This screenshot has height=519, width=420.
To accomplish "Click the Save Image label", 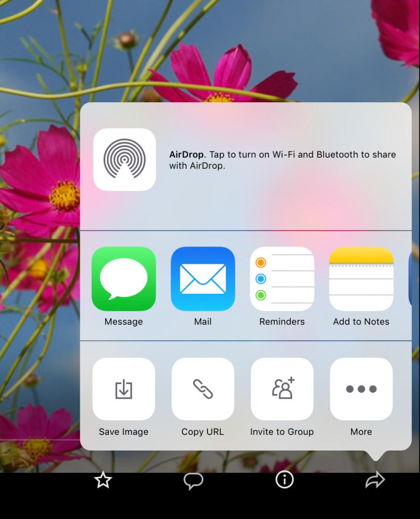I will [x=124, y=432].
